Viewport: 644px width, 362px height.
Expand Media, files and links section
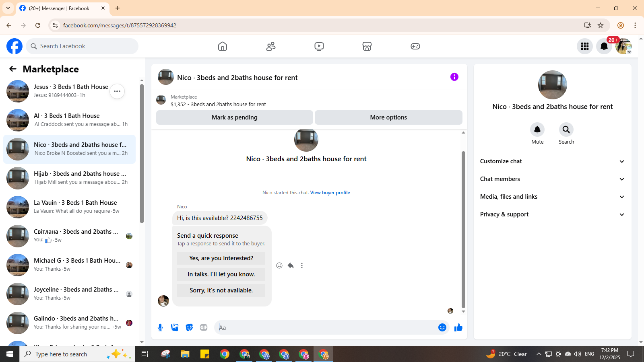(552, 197)
